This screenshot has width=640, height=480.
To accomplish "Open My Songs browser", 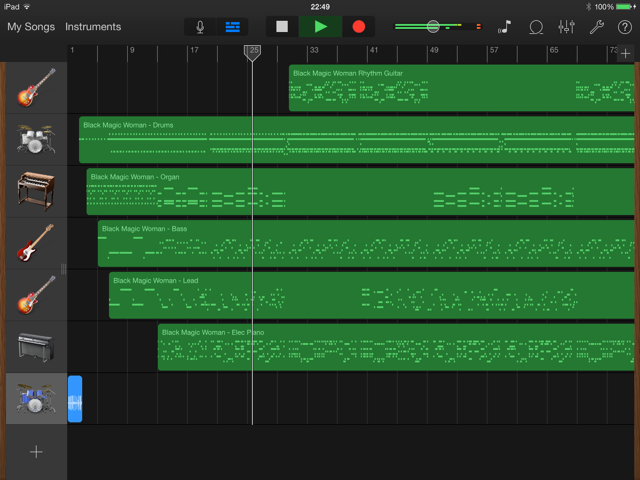I will pyautogui.click(x=31, y=27).
